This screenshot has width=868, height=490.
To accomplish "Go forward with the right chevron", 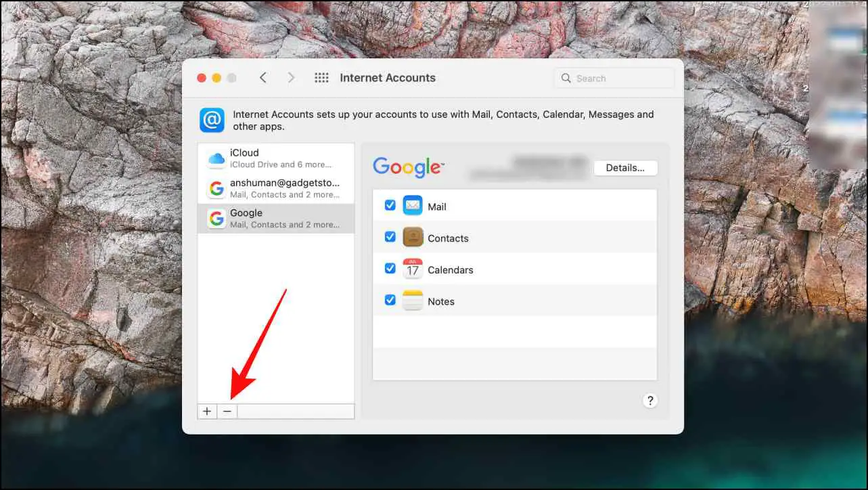I will click(291, 78).
